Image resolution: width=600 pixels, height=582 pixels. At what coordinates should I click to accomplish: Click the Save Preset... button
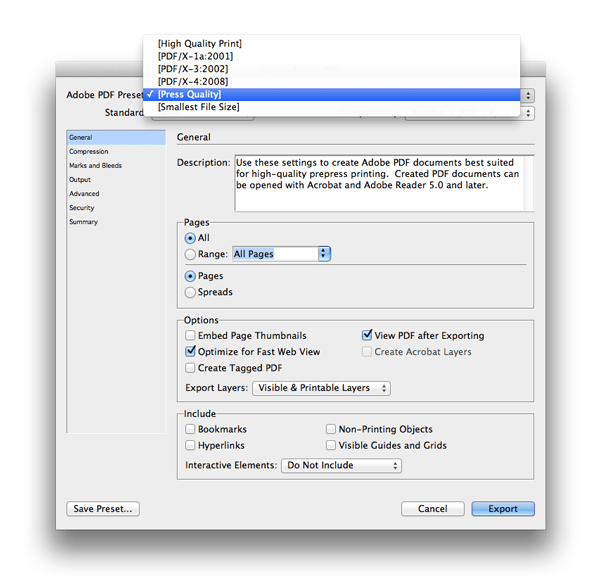(103, 509)
